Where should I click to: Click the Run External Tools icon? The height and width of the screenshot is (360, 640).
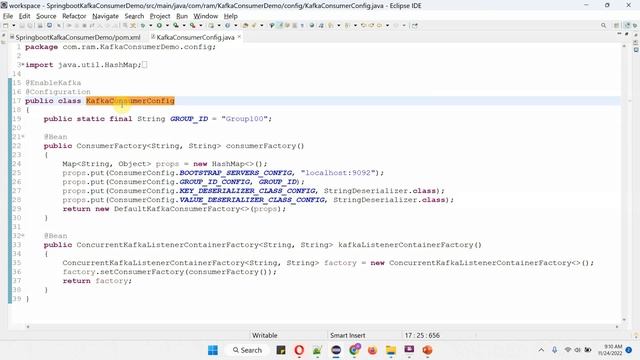pyautogui.click(x=192, y=25)
